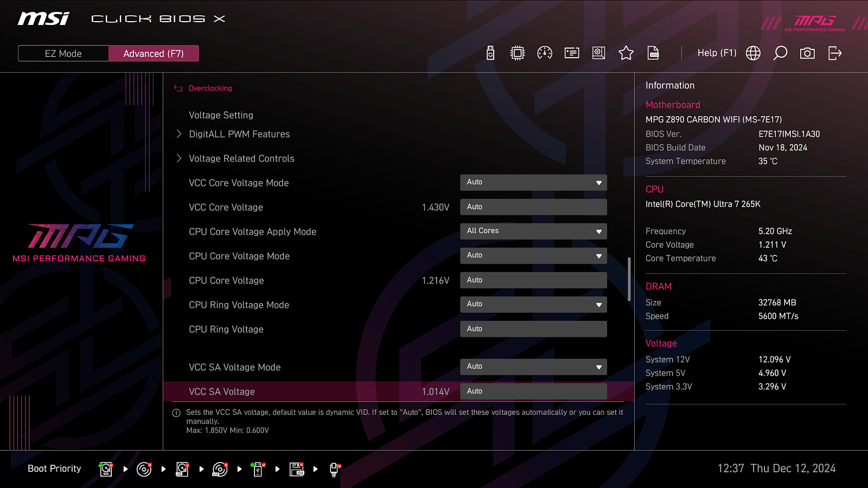This screenshot has width=868, height=488.
Task: Click the 1.014V VCC SA value
Action: pyautogui.click(x=436, y=391)
